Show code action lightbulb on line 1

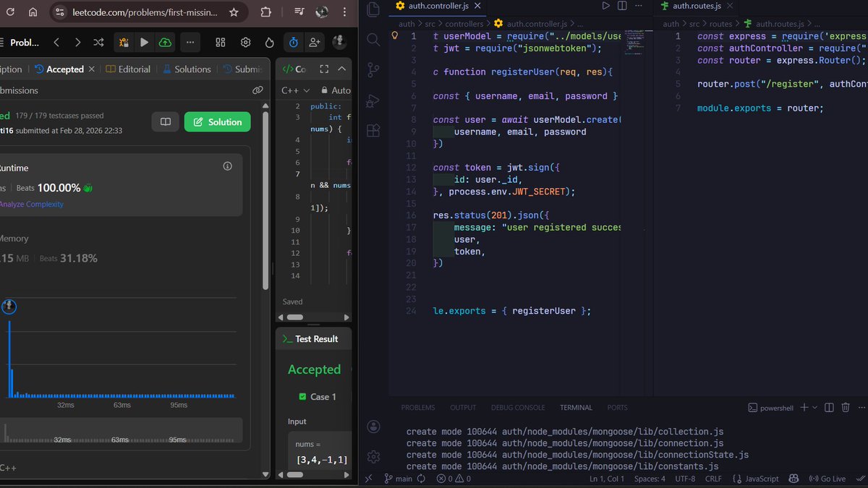tap(394, 35)
